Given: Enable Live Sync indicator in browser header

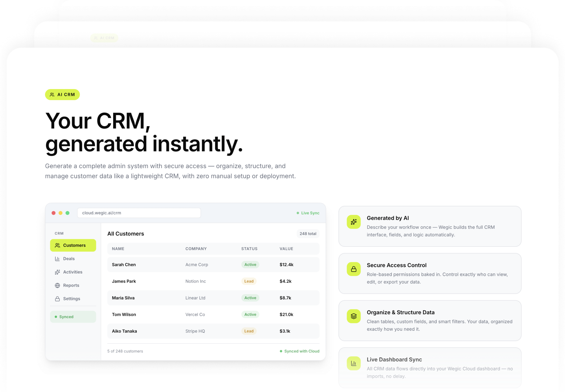Looking at the screenshot, I should pos(308,213).
